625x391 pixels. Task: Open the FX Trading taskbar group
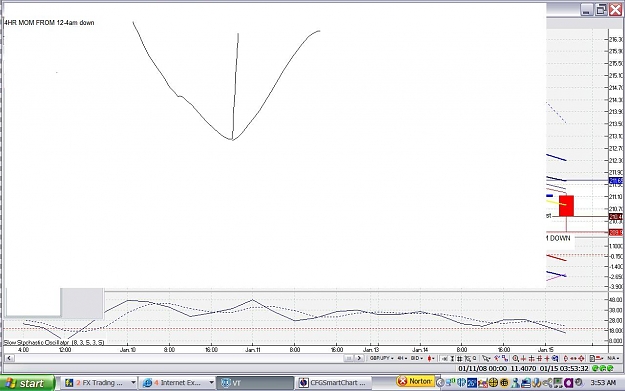[99, 383]
